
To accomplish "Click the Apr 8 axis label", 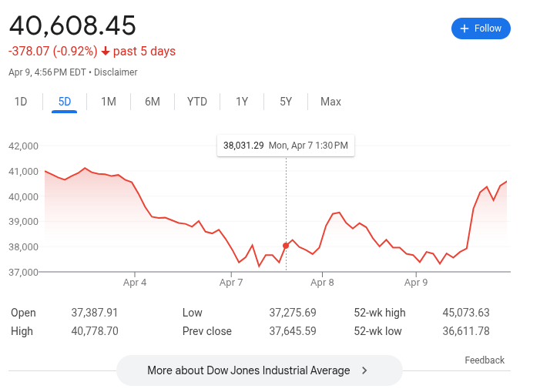I will [x=322, y=283].
